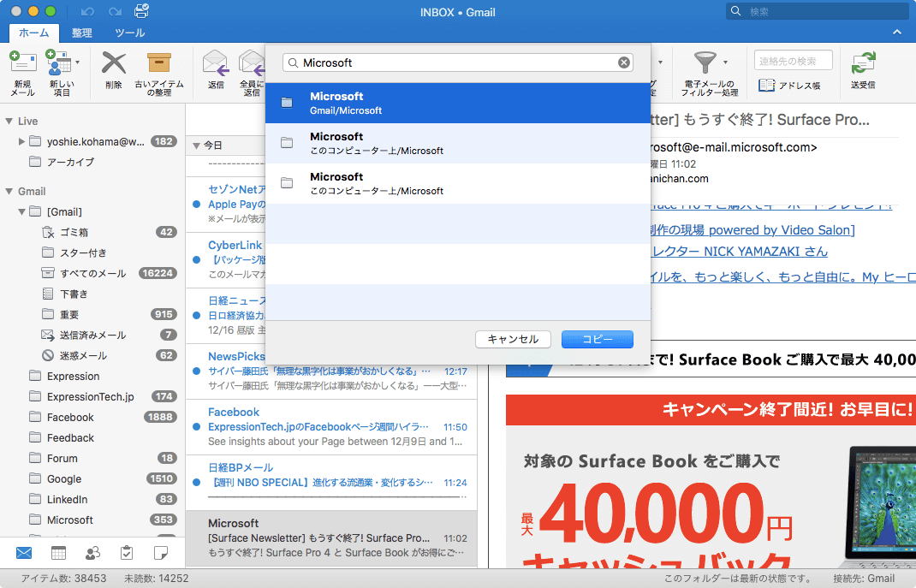The width and height of the screenshot is (916, 588).
Task: Click the 検索 field in title bar
Action: click(x=818, y=11)
